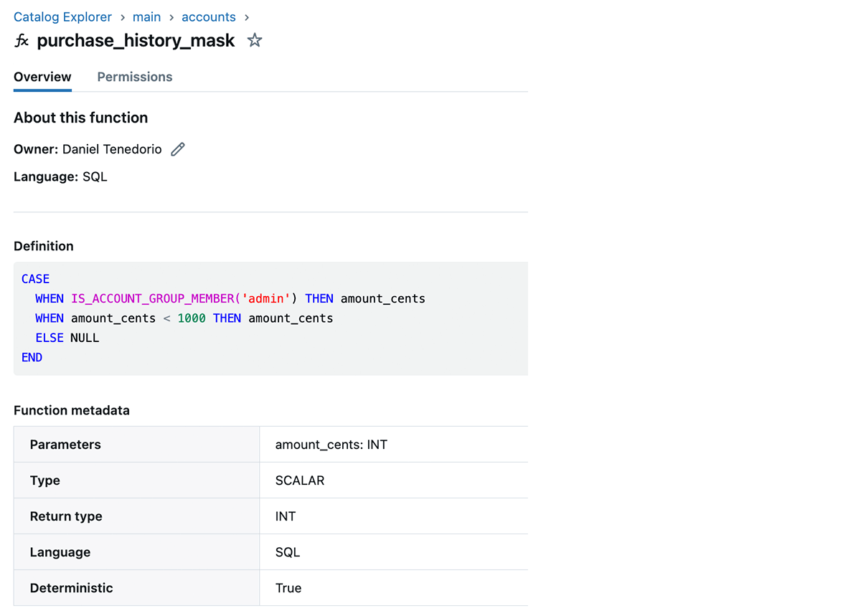Click the owner name Daniel Tenedorio
861x616 pixels.
point(112,149)
